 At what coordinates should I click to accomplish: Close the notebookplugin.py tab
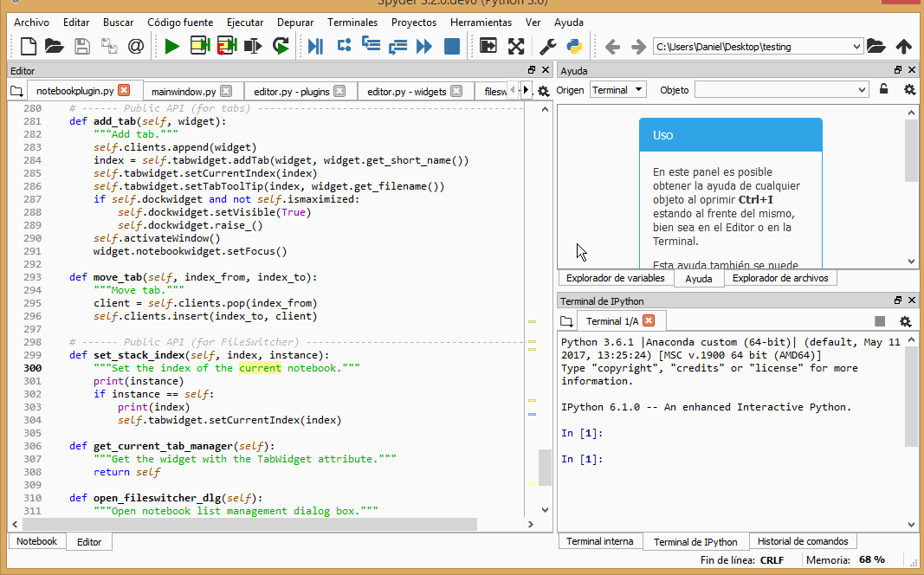click(124, 90)
